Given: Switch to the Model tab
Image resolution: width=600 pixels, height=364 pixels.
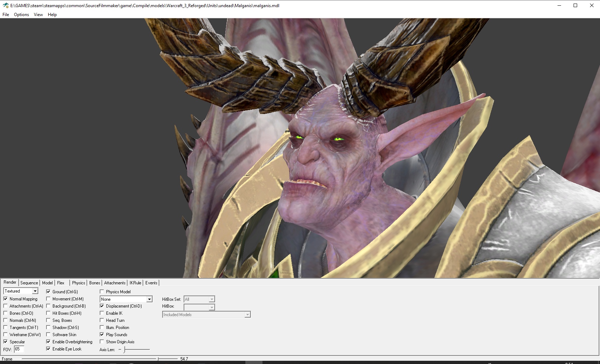Looking at the screenshot, I should click(47, 283).
